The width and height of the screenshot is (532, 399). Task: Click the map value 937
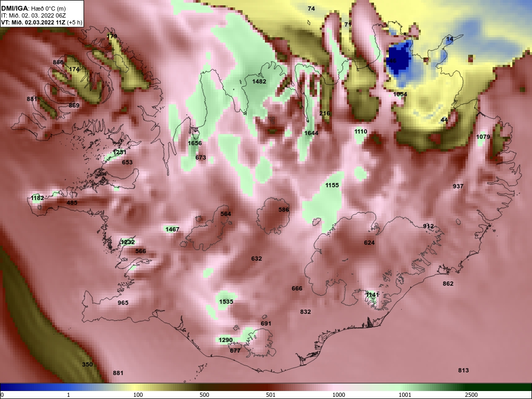coord(458,186)
